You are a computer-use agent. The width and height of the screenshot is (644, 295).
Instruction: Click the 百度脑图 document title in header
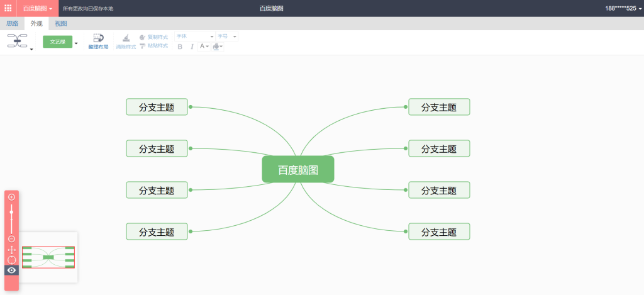(272, 8)
